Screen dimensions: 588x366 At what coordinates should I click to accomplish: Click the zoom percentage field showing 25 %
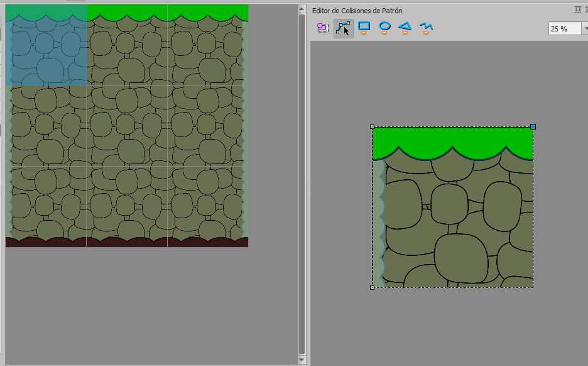562,28
